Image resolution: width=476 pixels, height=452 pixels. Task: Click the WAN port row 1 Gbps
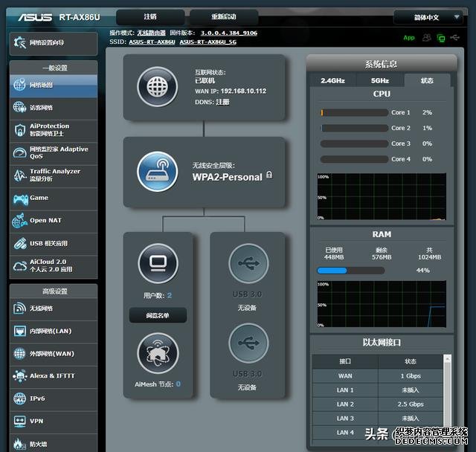tap(378, 376)
